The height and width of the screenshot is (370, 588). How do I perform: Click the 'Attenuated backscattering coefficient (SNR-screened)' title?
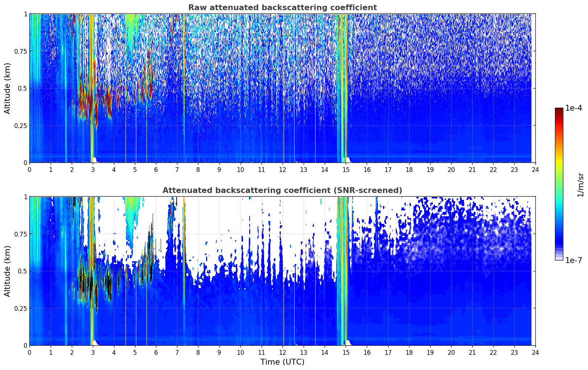tap(282, 190)
